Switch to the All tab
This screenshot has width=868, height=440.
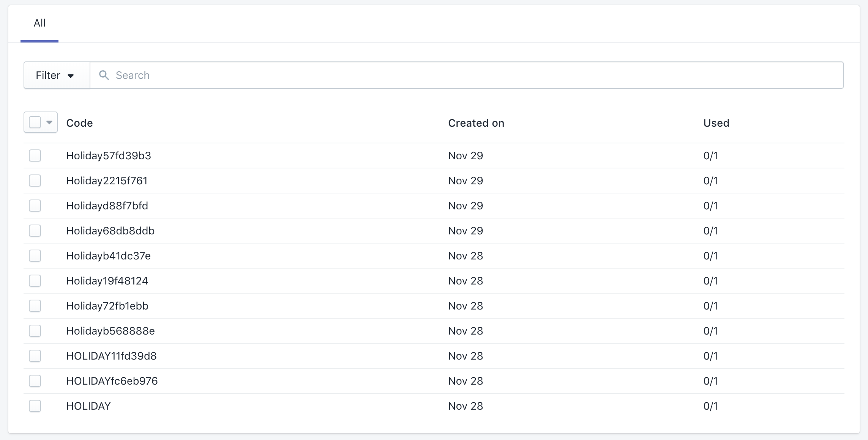tap(39, 23)
